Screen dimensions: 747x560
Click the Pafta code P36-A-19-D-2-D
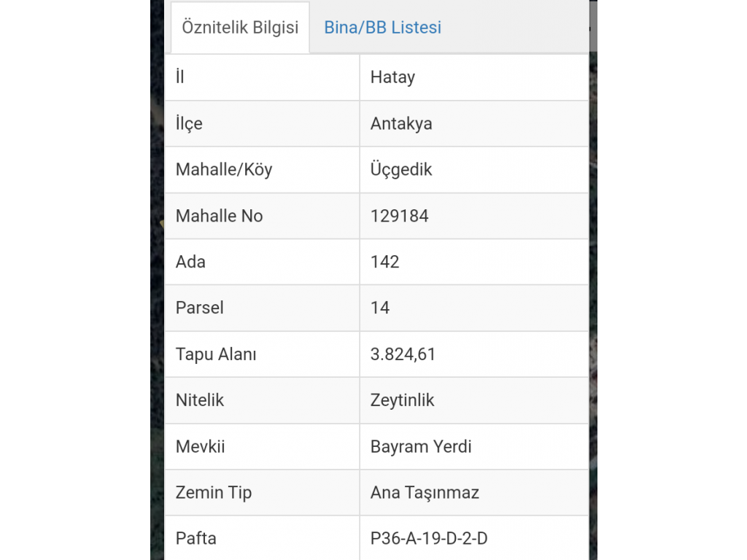(429, 538)
